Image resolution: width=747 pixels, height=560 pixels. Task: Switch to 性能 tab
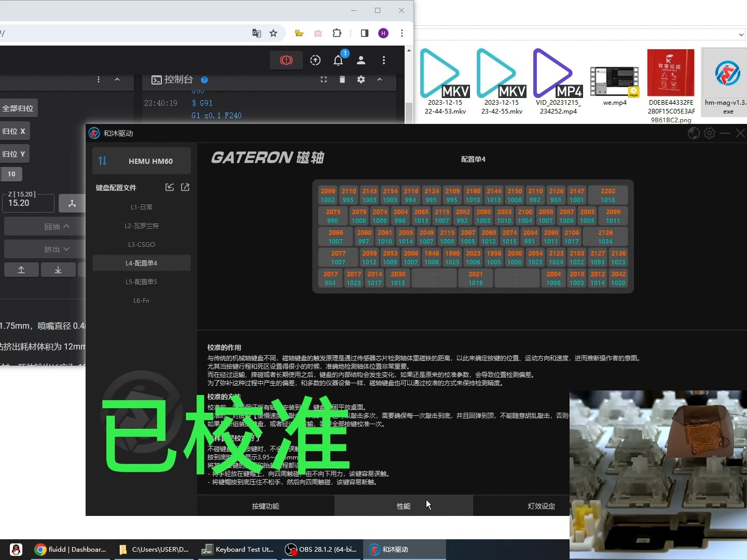(x=404, y=506)
